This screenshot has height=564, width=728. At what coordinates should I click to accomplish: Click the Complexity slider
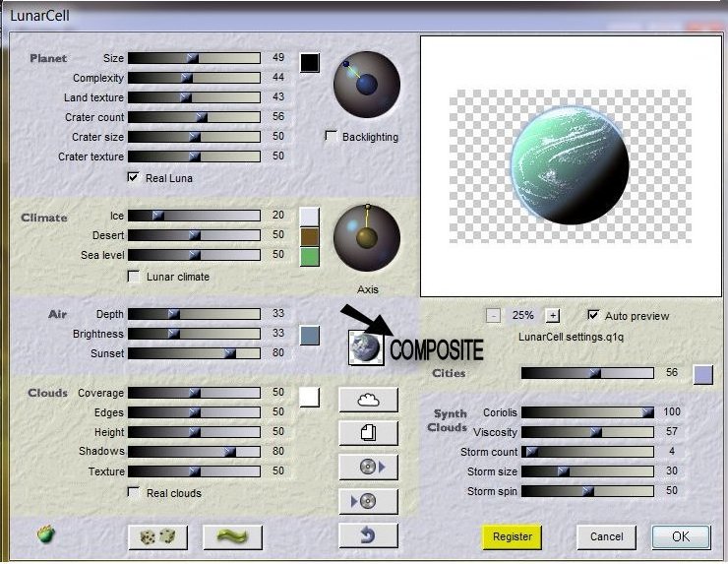coord(194,78)
